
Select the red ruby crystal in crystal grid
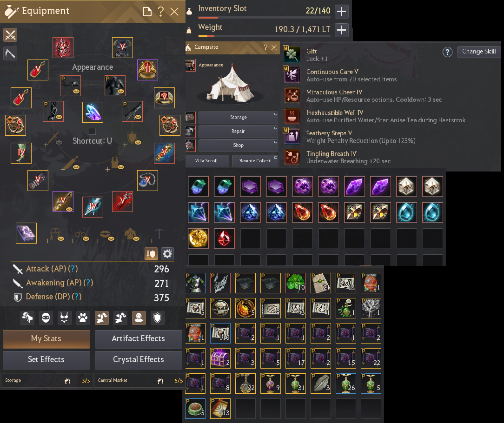pyautogui.click(x=224, y=238)
